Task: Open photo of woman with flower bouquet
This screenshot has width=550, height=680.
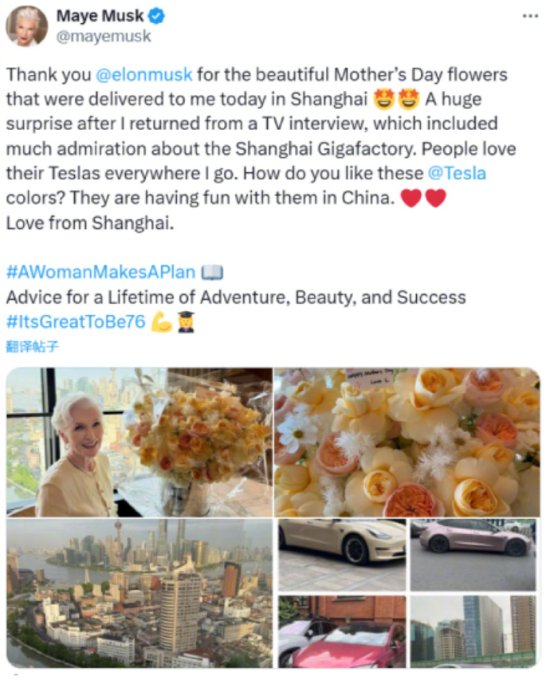Action: 139,442
